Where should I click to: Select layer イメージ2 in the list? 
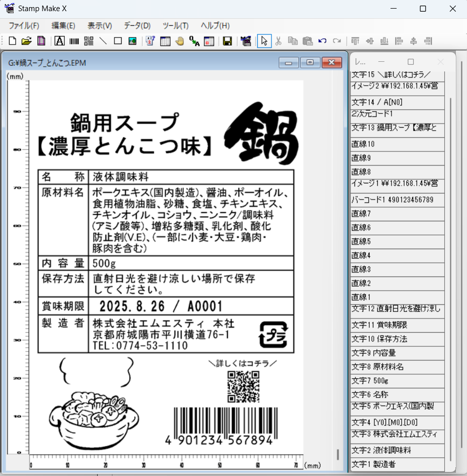tap(397, 89)
